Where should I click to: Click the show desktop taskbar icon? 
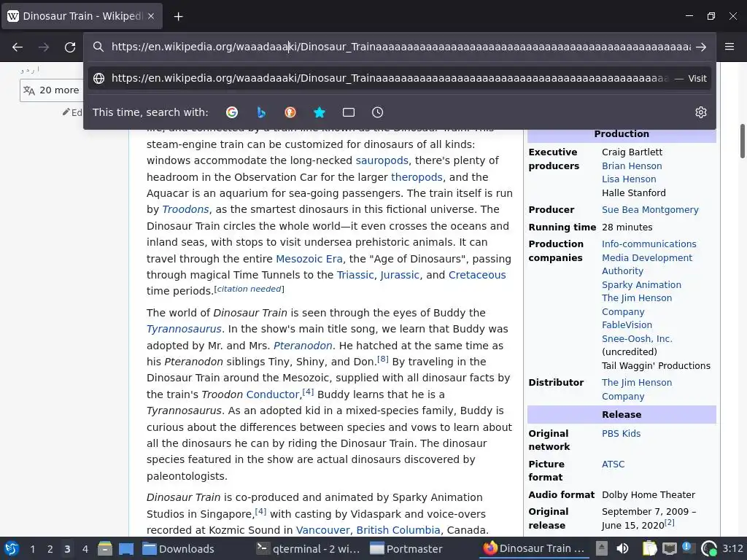click(x=126, y=549)
